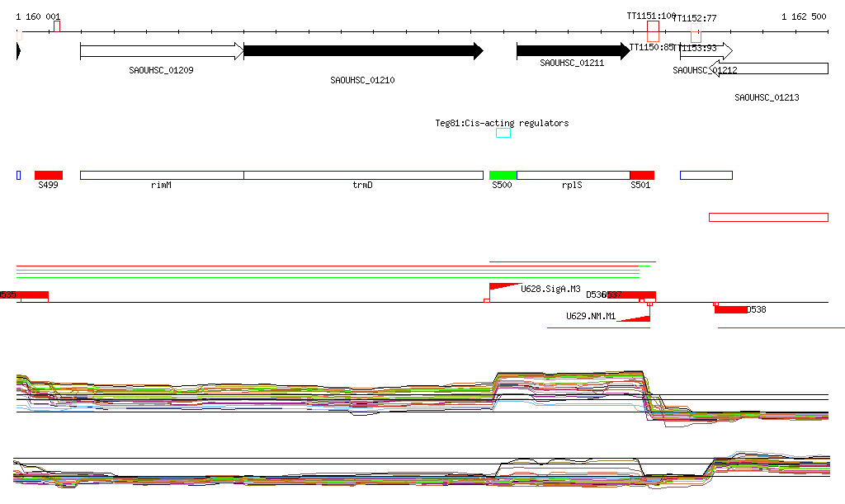The height and width of the screenshot is (504, 845).
Task: Click the rplS segment bar
Action: 573,175
